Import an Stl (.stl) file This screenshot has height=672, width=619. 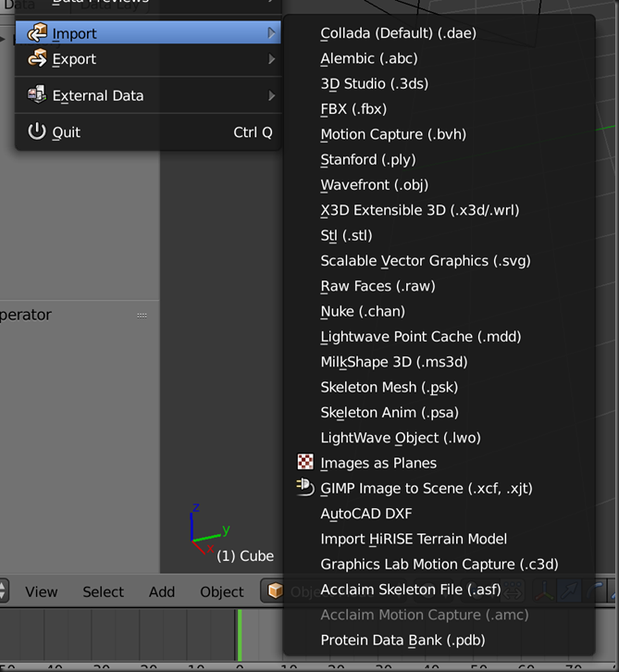coord(439,235)
